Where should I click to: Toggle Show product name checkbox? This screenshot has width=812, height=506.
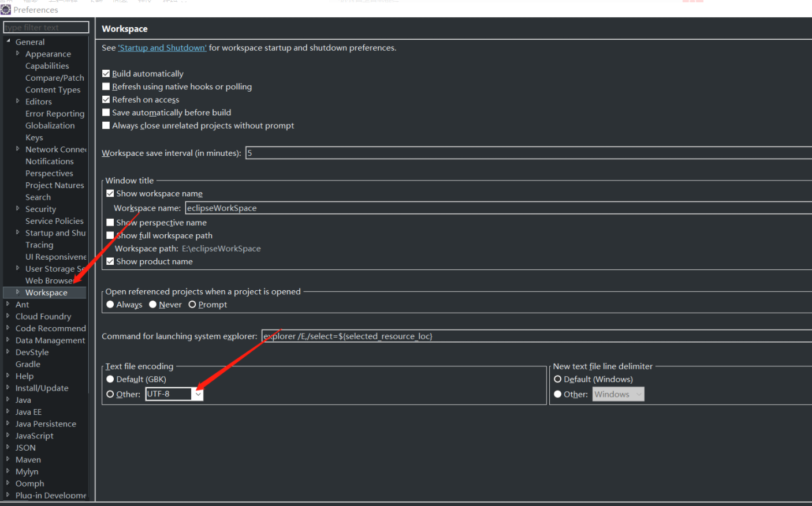[x=110, y=261]
